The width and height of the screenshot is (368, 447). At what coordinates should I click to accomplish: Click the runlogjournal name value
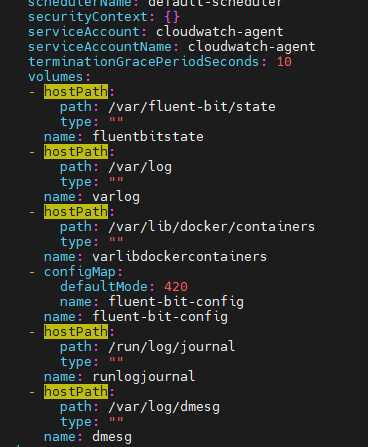coord(144,377)
